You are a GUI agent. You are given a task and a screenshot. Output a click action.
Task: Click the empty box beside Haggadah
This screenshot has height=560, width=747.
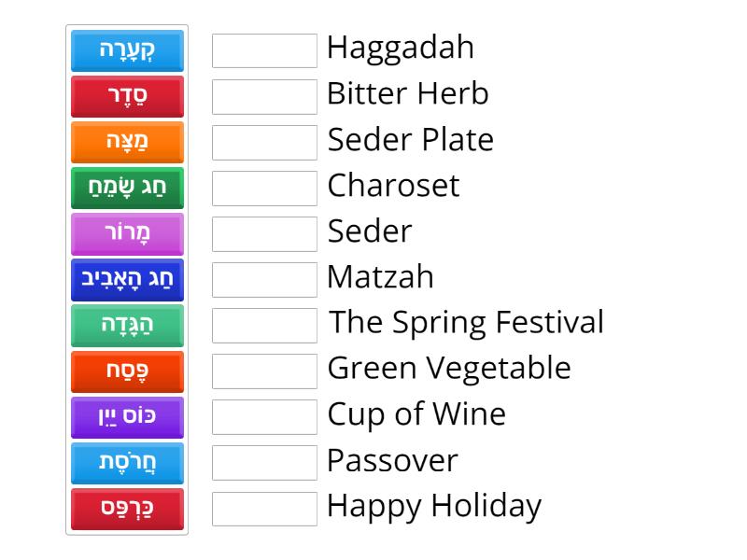[264, 50]
